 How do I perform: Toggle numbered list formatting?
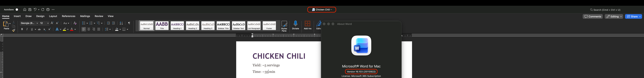(91, 23)
